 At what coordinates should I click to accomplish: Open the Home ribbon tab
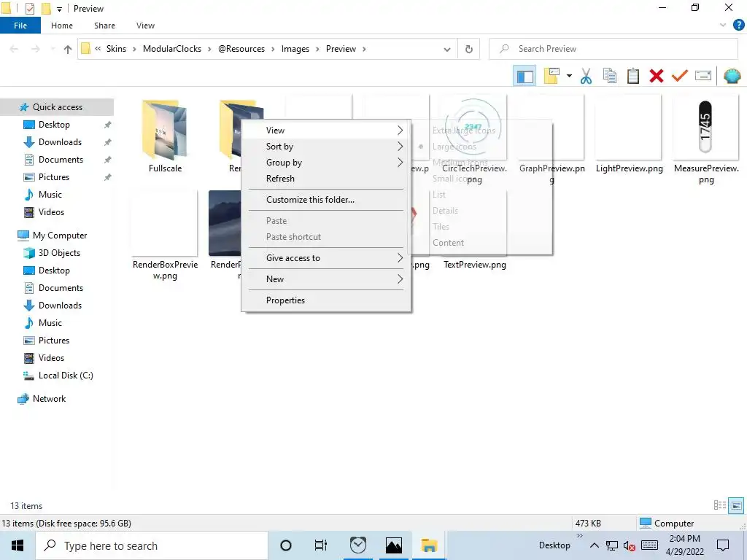[x=62, y=26]
